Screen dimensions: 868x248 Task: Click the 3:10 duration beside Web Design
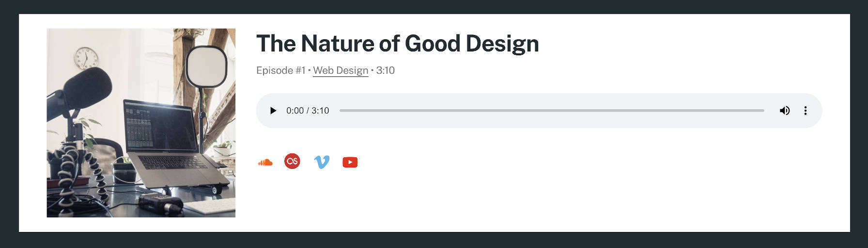pyautogui.click(x=386, y=70)
